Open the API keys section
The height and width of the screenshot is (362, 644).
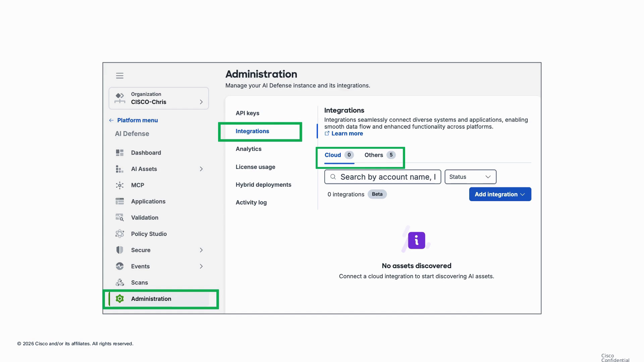pos(248,113)
